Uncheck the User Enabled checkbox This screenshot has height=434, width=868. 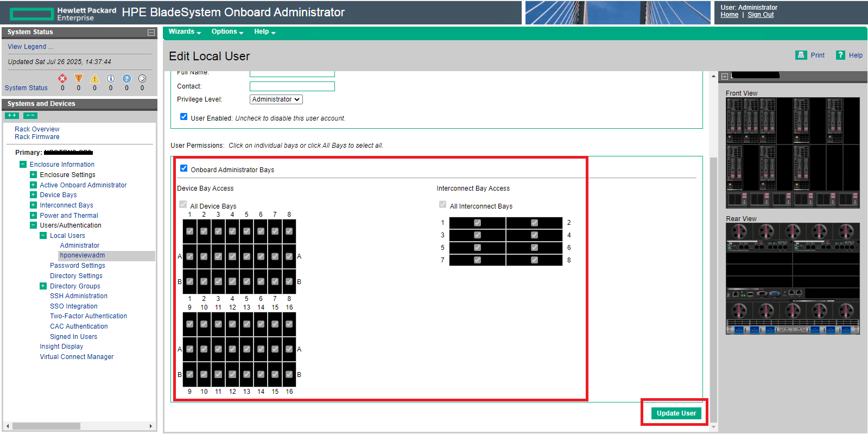point(184,117)
